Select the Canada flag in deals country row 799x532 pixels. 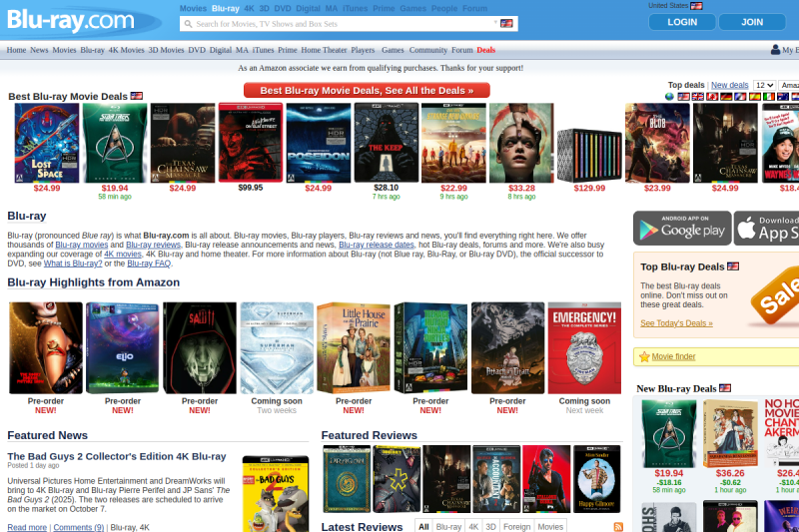point(712,97)
